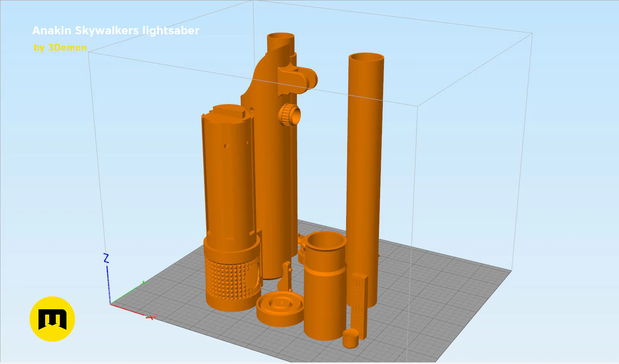Viewport: 619px width, 364px height.
Task: Click the author text 'by 3Demon'
Action: 60,48
